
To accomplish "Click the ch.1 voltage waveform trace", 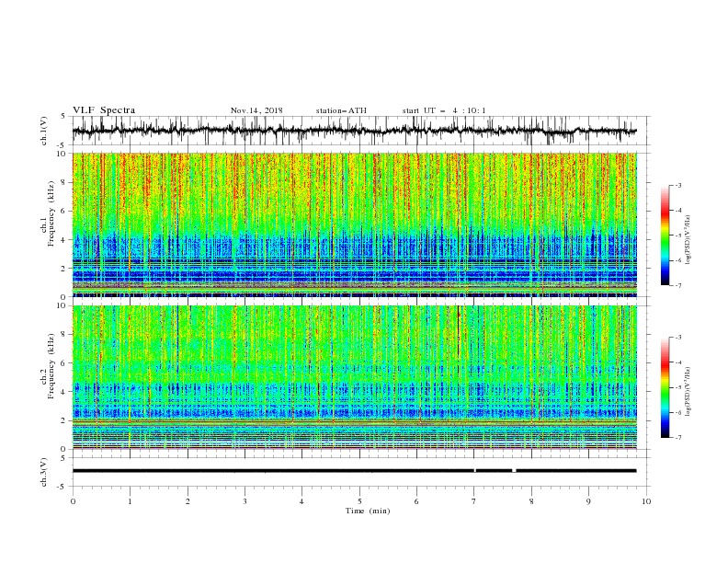I will 354,131.
